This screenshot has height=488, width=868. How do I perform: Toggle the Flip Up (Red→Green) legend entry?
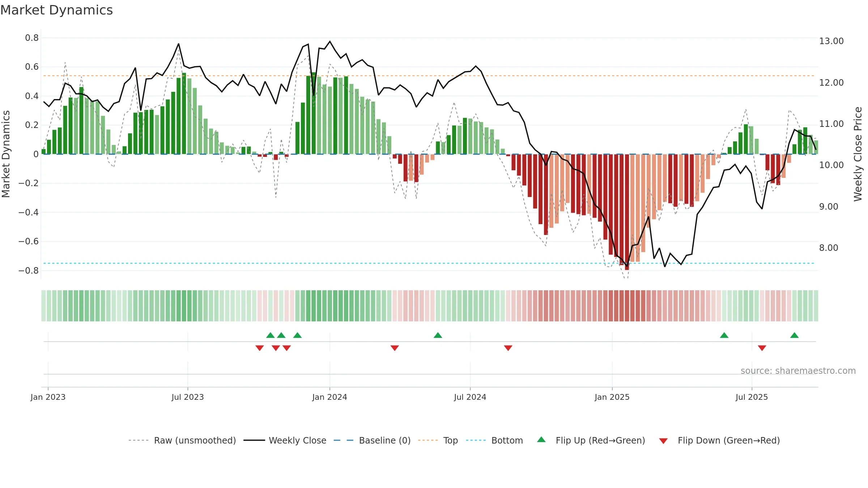pos(591,440)
